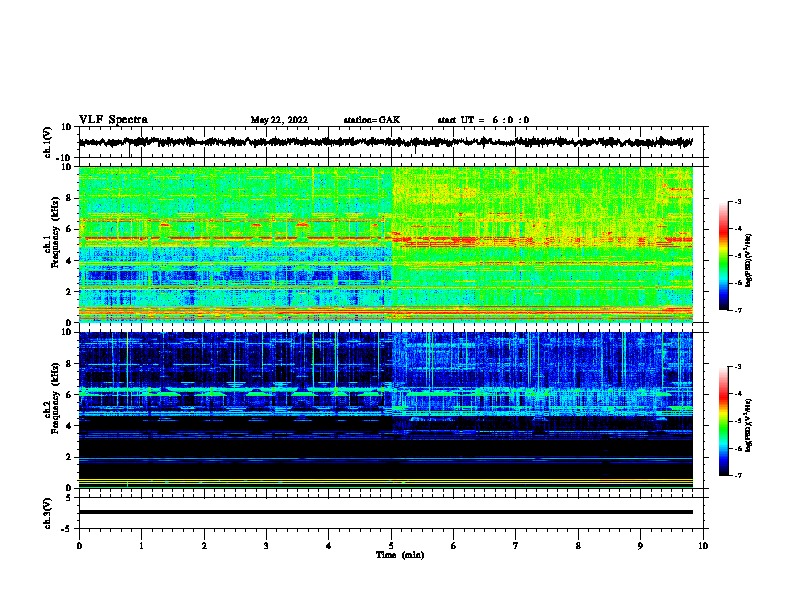Click the "7" tick label on the time axis

point(516,546)
